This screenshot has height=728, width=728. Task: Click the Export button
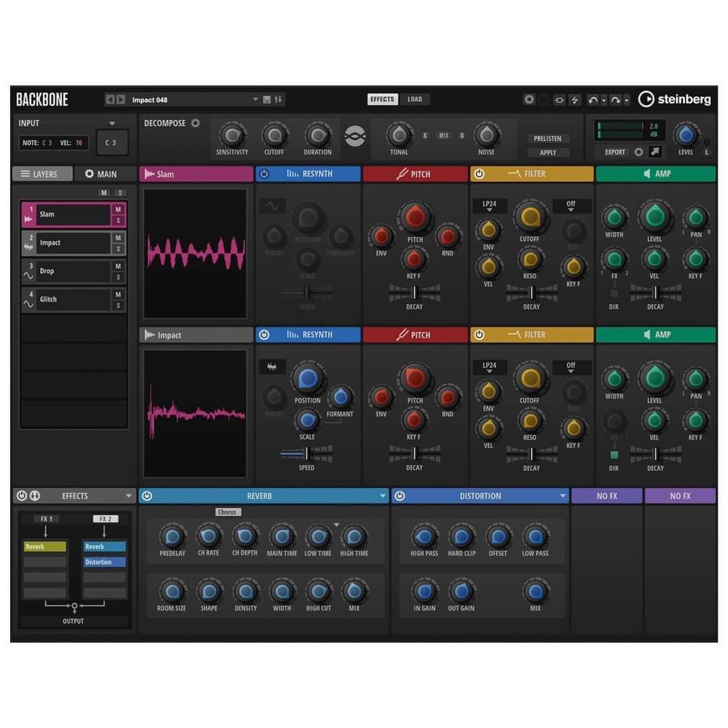tap(615, 152)
